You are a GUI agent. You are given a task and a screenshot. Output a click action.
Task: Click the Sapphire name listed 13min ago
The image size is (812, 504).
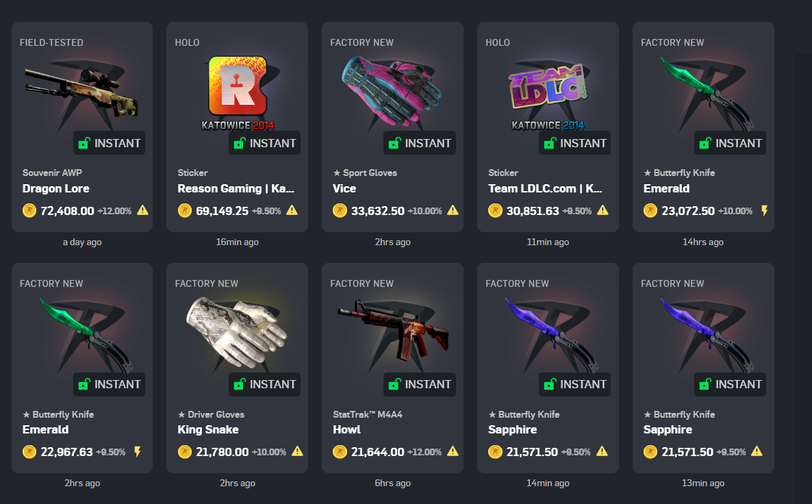point(668,429)
